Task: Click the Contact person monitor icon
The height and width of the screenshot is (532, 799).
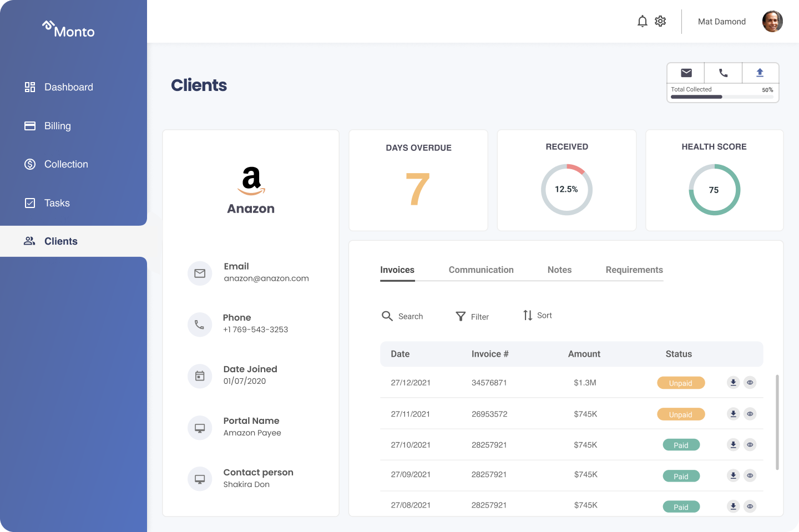Action: [x=200, y=479]
